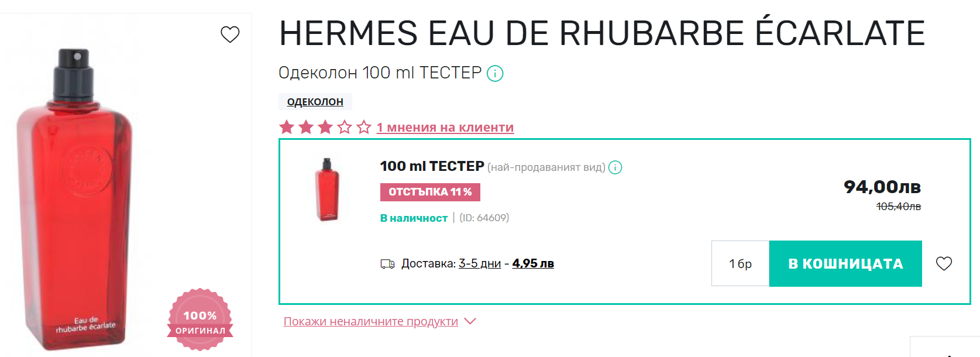The image size is (980, 357).
Task: Click the 100% ОРИГИНАЛ badge
Action: tap(200, 320)
